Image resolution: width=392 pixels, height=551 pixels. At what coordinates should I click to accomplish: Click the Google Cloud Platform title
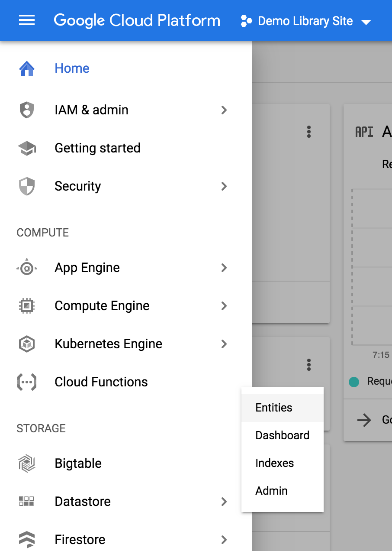point(137,20)
